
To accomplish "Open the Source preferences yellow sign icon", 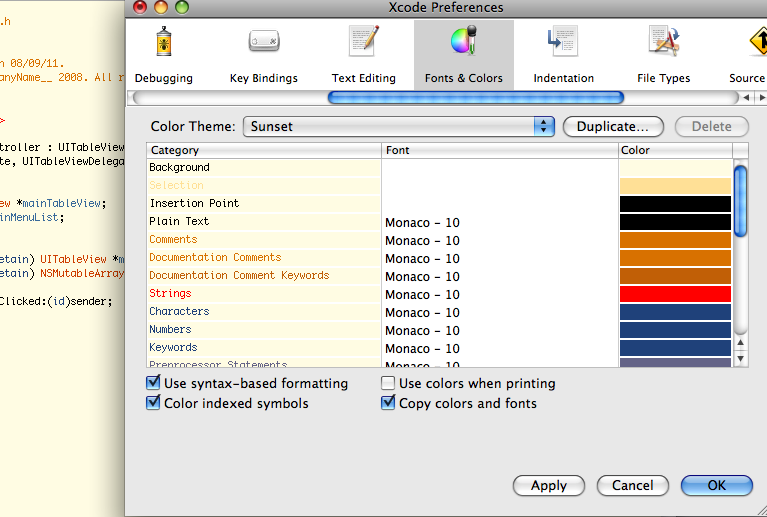I will [759, 41].
